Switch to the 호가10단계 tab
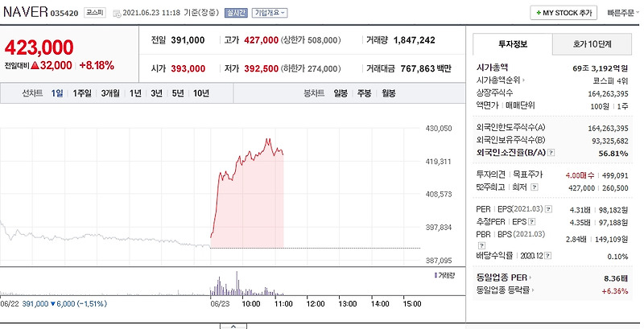 [x=592, y=44]
